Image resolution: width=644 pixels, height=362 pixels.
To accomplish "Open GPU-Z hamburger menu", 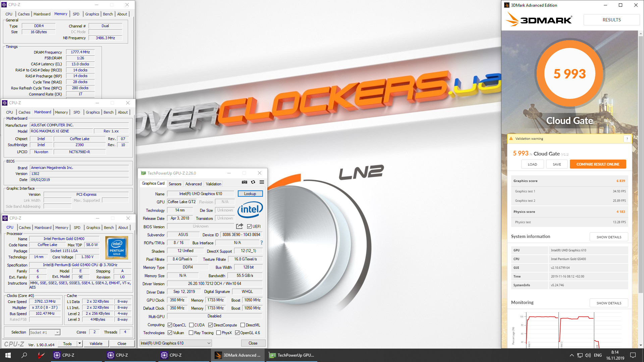I will [262, 182].
